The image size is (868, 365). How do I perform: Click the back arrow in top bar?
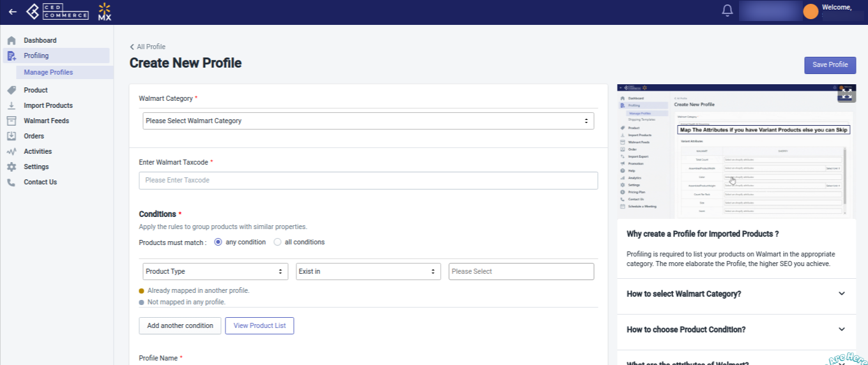point(13,11)
